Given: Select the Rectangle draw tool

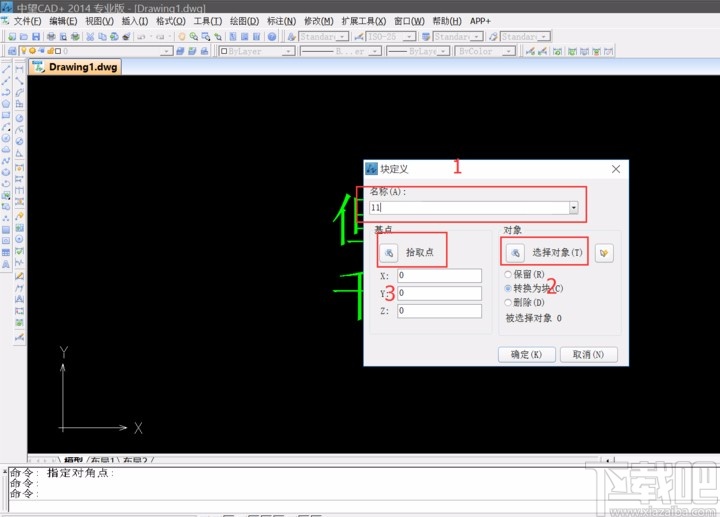Looking at the screenshot, I should click(x=6, y=115).
